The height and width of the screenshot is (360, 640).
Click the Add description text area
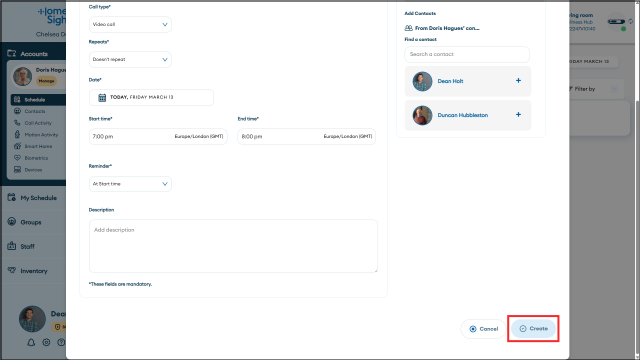[233, 246]
